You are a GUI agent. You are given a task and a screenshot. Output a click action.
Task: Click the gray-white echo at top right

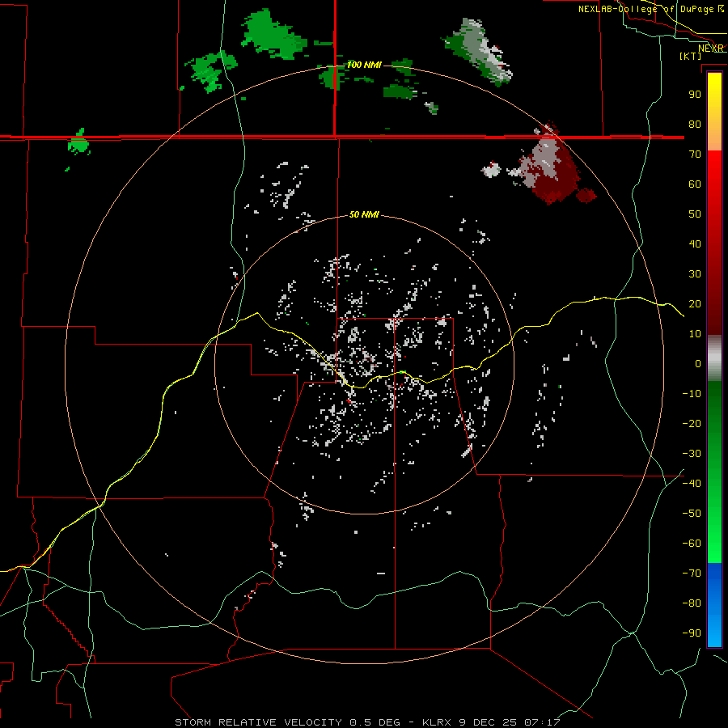478,52
